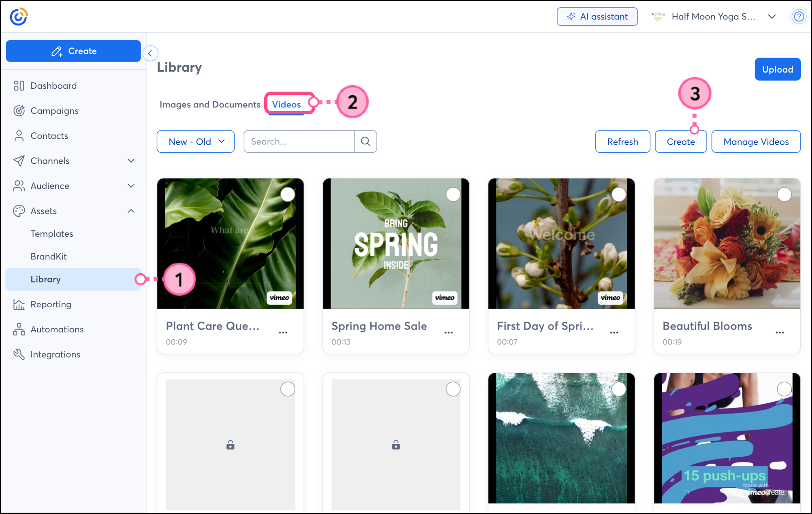The width and height of the screenshot is (812, 514).
Task: Open more options for Beautiful Blooms video
Action: pos(780,332)
